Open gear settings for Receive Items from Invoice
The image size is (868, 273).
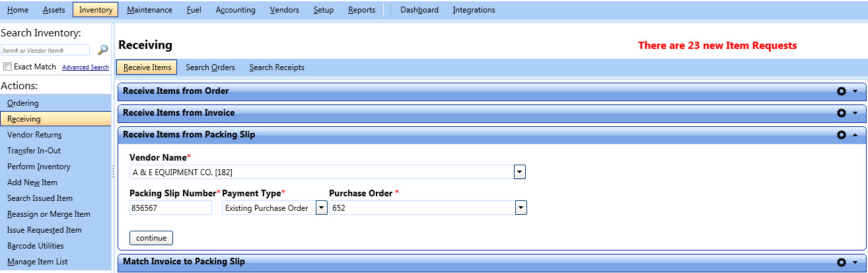[x=842, y=113]
